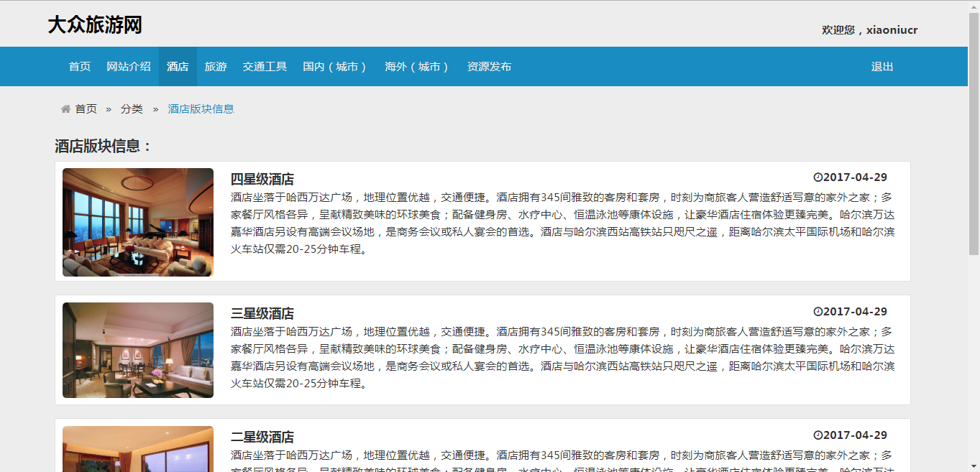Click the 2017-04-29 date on 四星级酒店 card

tap(855, 177)
